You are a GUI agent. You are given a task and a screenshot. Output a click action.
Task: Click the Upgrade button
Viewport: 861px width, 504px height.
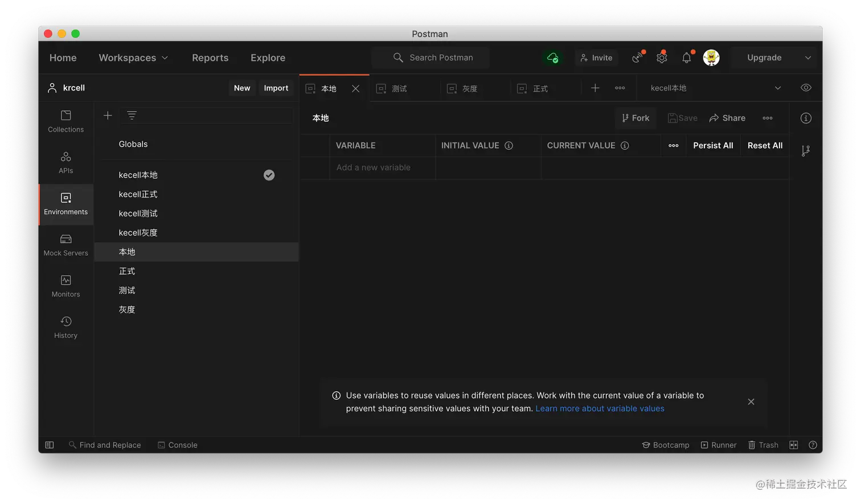pos(764,58)
